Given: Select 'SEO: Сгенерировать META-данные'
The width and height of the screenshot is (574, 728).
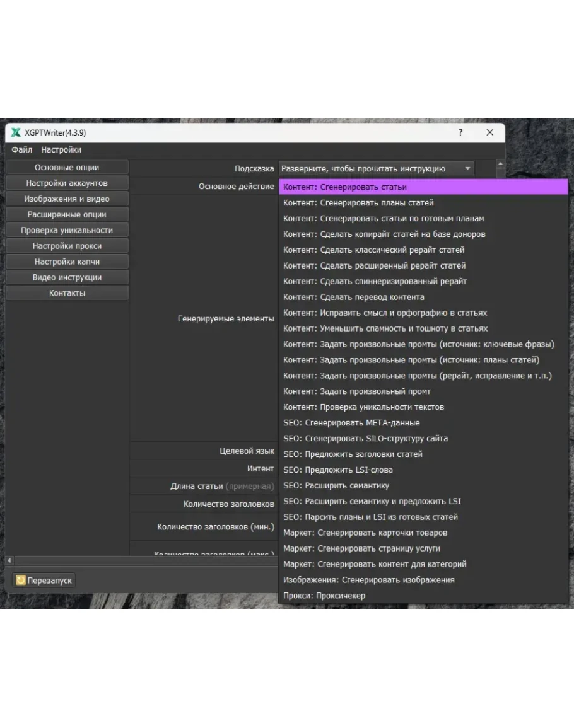Looking at the screenshot, I should coord(423,423).
